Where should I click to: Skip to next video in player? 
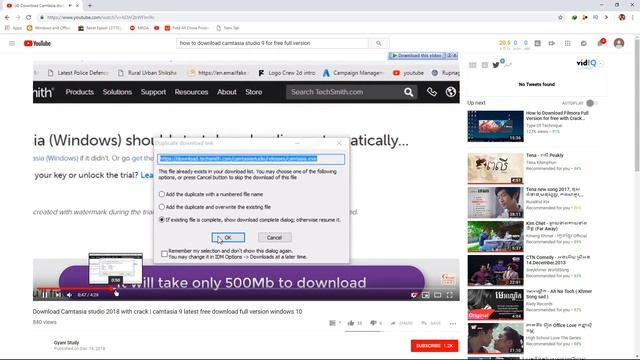click(x=58, y=295)
